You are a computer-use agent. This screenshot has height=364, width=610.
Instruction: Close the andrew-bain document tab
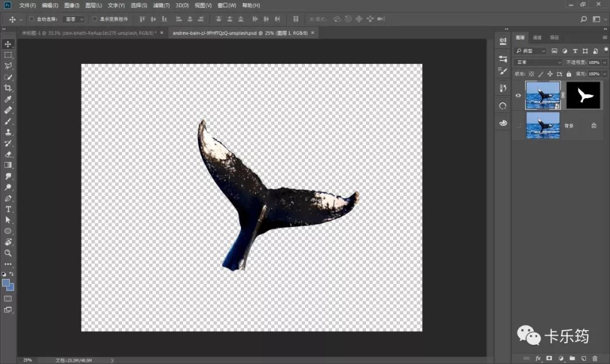pos(312,33)
